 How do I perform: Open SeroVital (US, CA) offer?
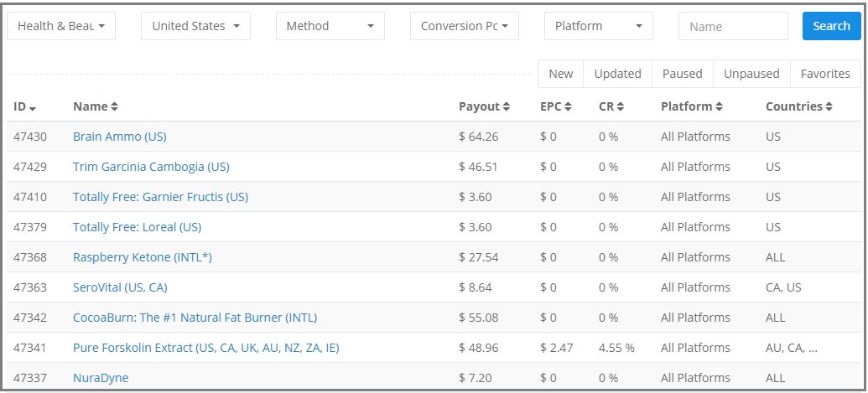[120, 287]
